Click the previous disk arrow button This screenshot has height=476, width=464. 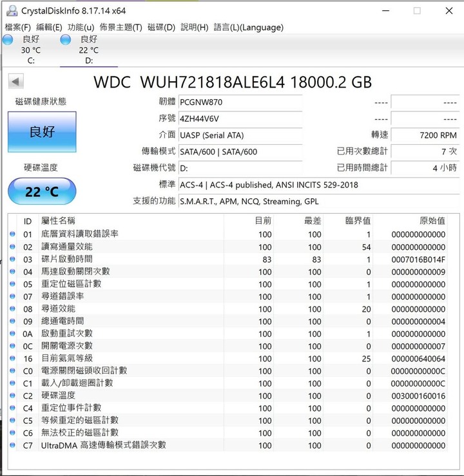pos(15,82)
